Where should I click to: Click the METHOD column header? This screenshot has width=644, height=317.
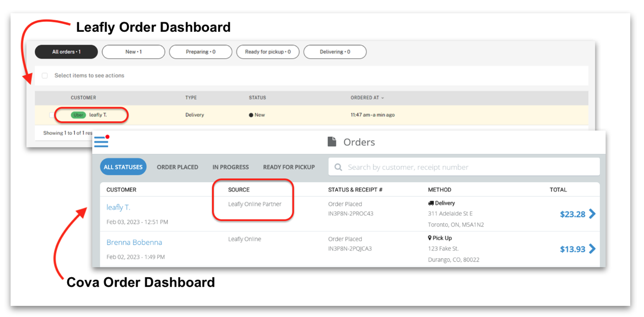coord(440,190)
